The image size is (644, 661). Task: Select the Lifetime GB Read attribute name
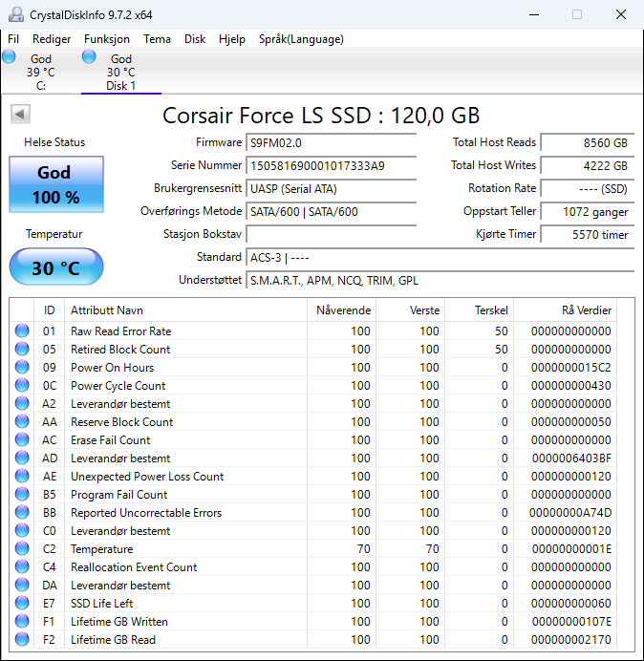113,639
